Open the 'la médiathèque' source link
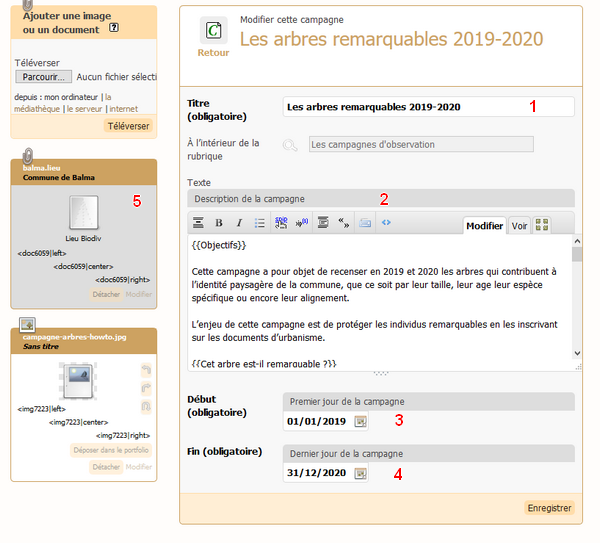This screenshot has width=600, height=543. coord(107,97)
